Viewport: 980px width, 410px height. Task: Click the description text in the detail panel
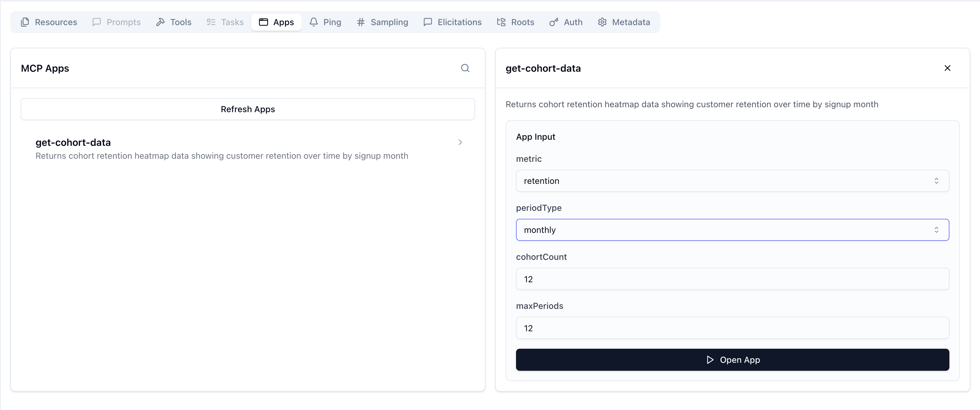692,104
